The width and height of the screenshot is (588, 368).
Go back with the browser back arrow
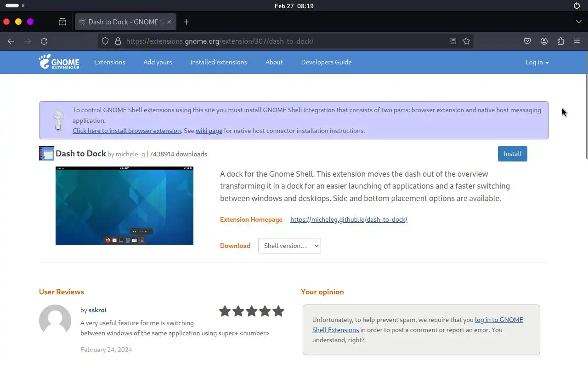11,41
